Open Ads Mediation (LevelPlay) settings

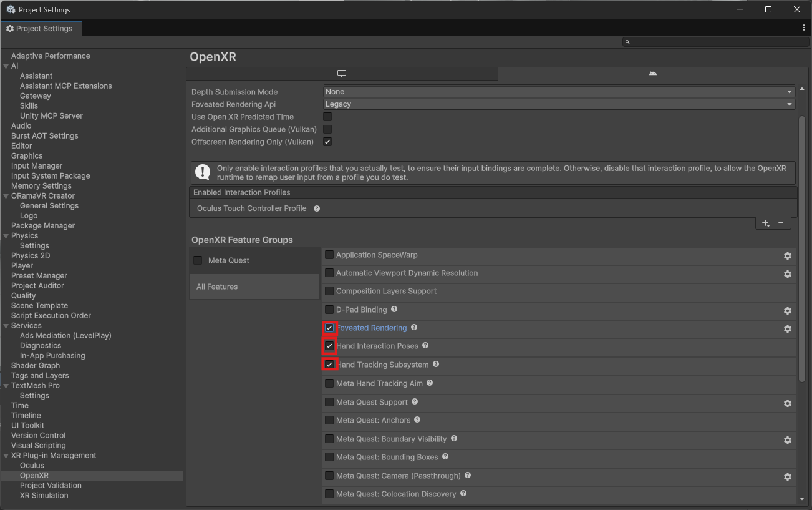pos(65,335)
